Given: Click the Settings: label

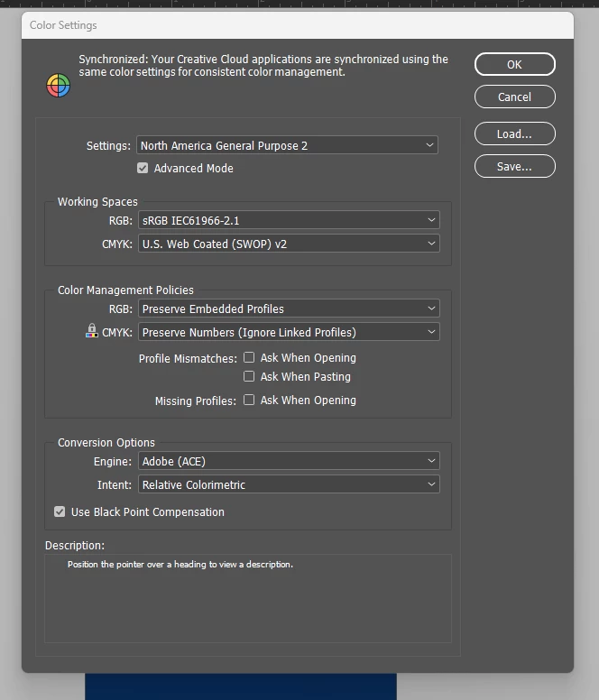Looking at the screenshot, I should 108,146.
